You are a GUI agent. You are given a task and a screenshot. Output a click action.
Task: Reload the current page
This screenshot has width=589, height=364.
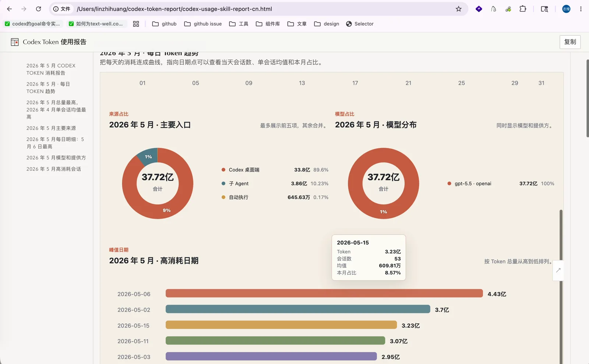[38, 9]
